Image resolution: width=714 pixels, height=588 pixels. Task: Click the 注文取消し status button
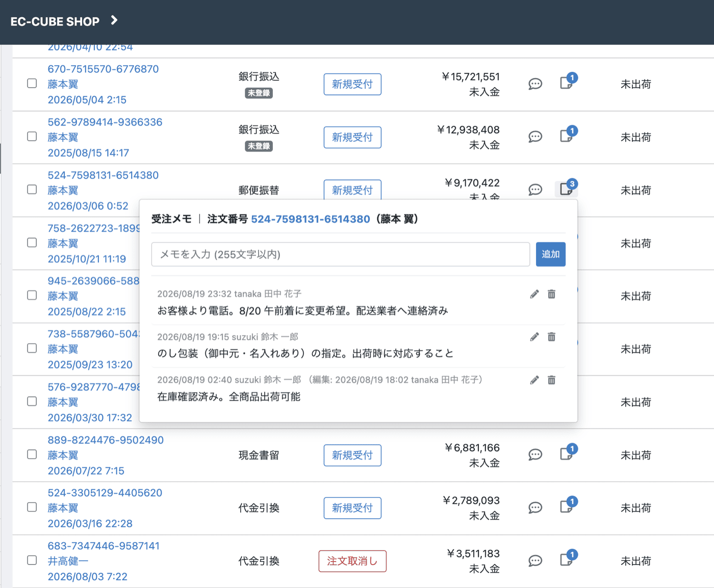(x=352, y=561)
